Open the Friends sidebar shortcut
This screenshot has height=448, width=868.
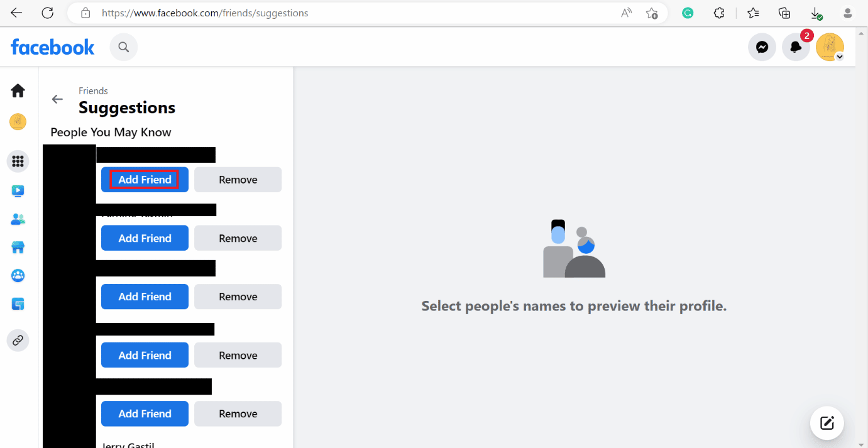pos(17,219)
